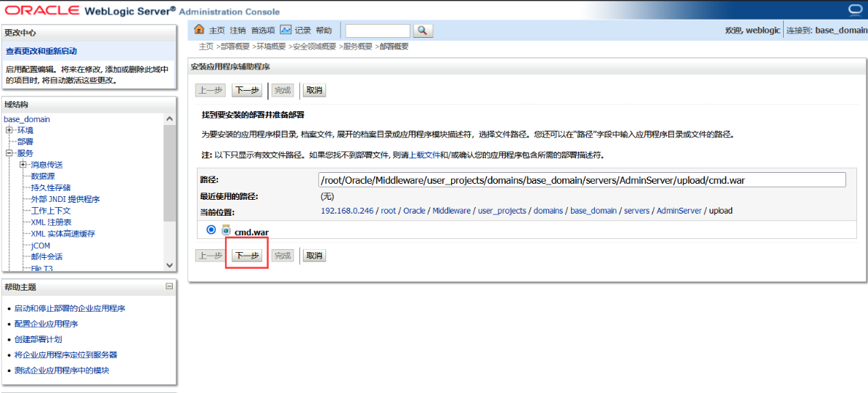Open 首选项 preferences

(263, 31)
